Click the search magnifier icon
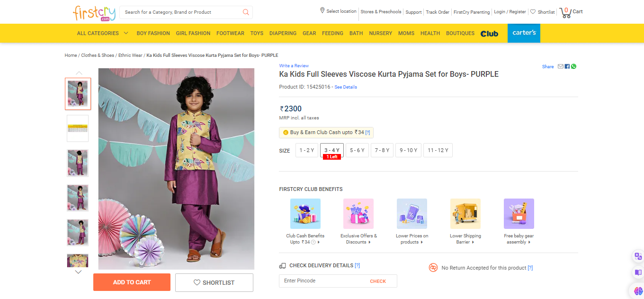This screenshot has width=644, height=299. coord(246,12)
